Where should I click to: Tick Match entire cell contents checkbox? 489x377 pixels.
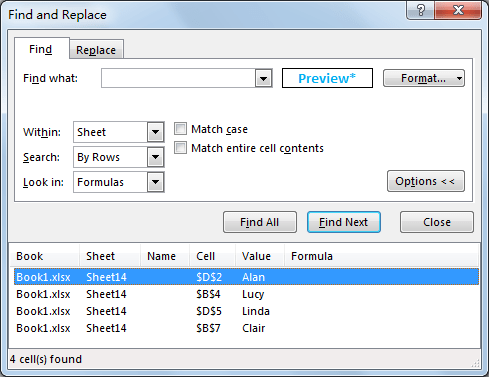point(181,148)
